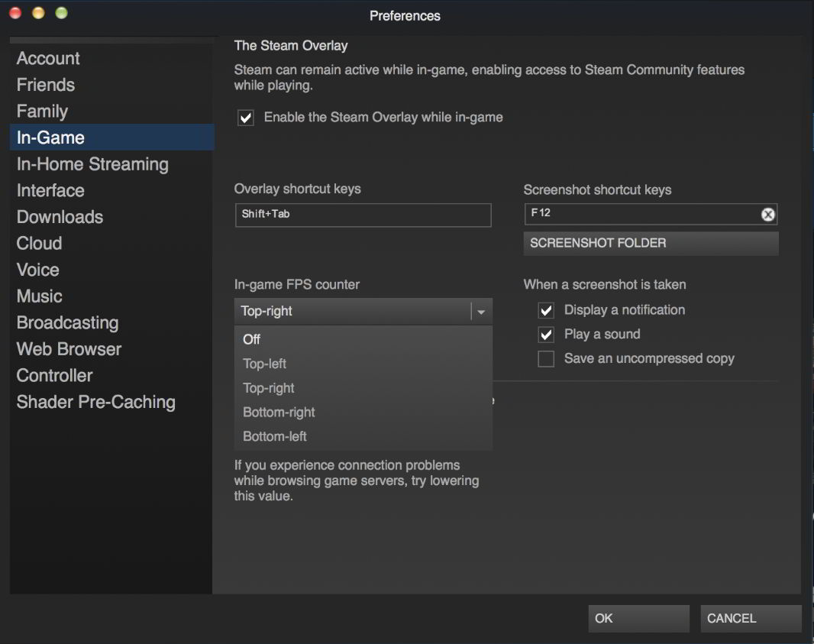The height and width of the screenshot is (644, 814).
Task: Open the Downloads settings section
Action: [x=111, y=217]
